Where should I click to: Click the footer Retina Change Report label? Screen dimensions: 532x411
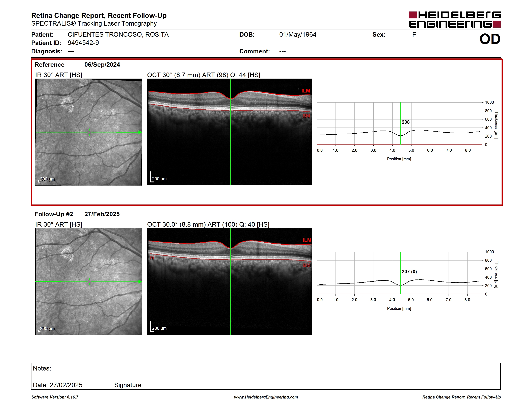(462, 397)
